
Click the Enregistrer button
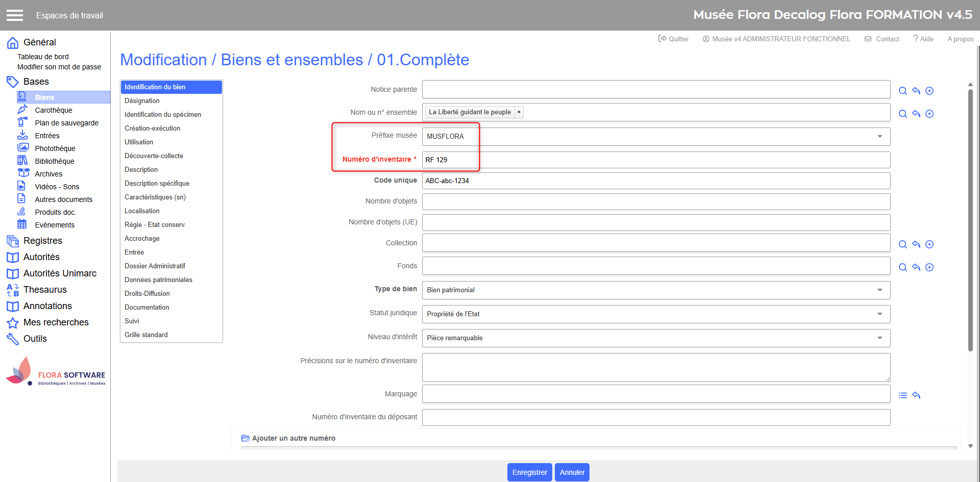tap(529, 472)
